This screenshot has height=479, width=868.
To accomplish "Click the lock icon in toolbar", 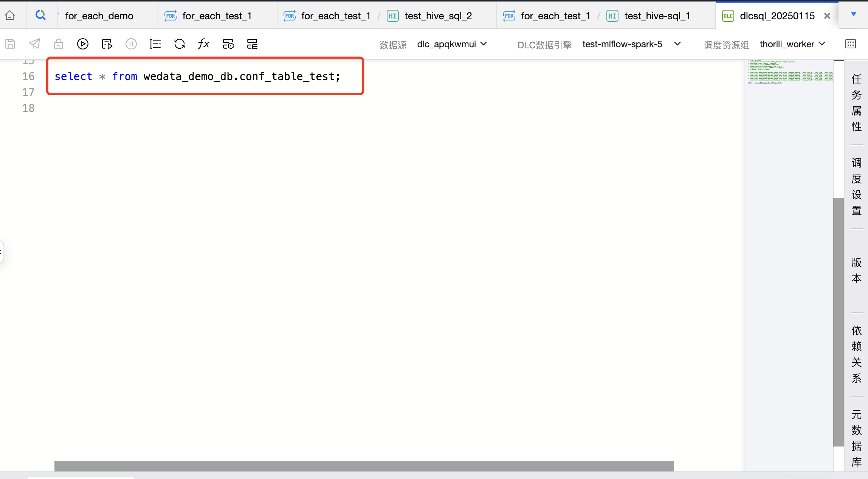I will pos(59,44).
